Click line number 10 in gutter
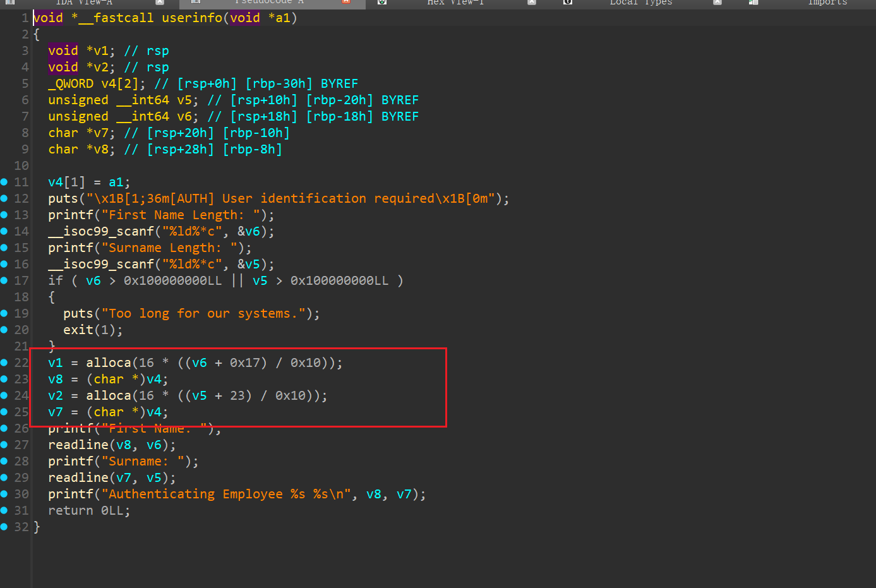Image resolution: width=876 pixels, height=588 pixels. [x=21, y=165]
